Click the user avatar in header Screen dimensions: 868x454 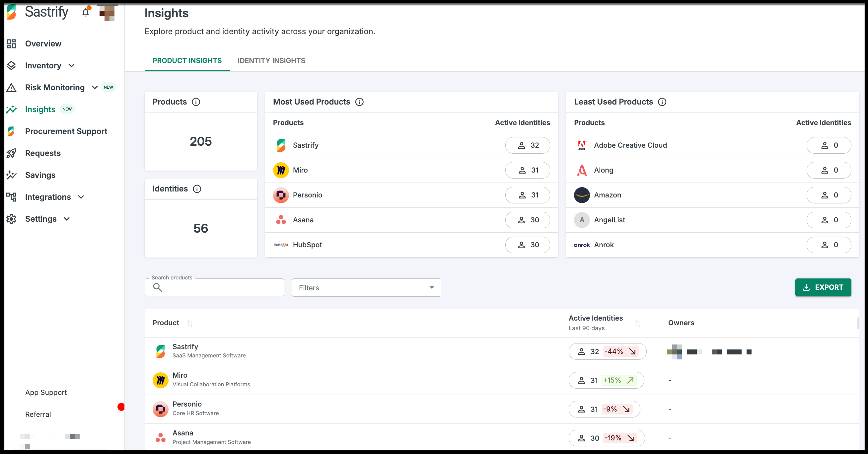tap(107, 13)
